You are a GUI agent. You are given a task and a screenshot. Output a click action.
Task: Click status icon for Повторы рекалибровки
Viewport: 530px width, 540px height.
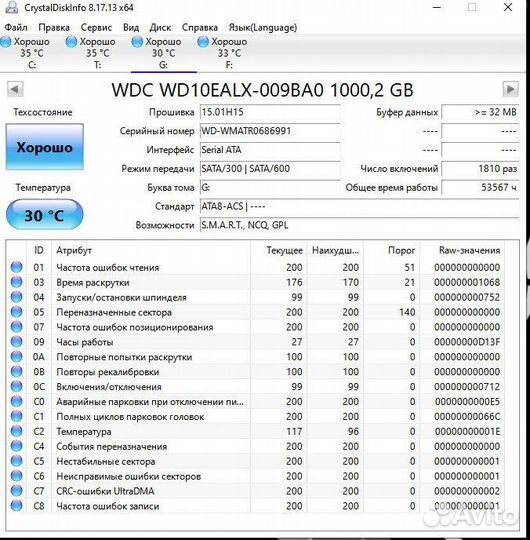(17, 372)
